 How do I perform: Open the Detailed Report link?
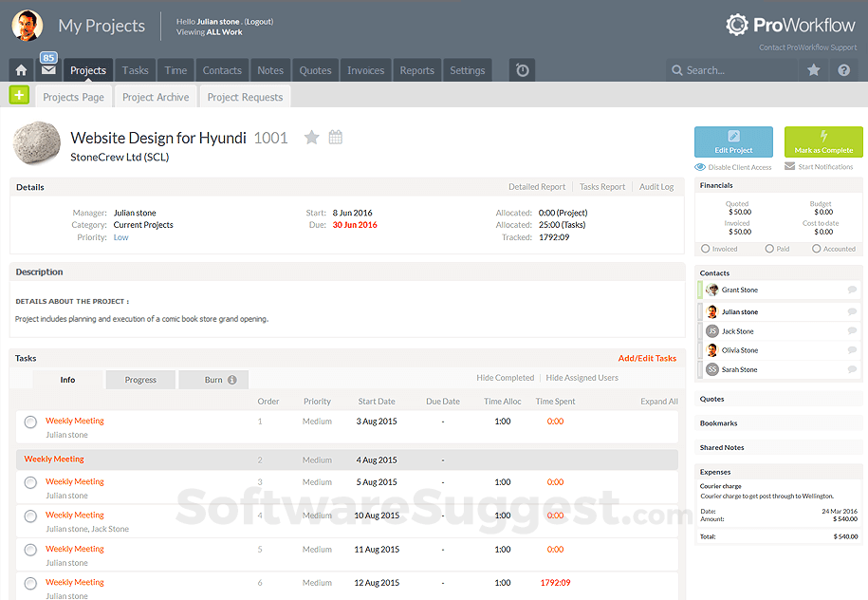point(540,187)
